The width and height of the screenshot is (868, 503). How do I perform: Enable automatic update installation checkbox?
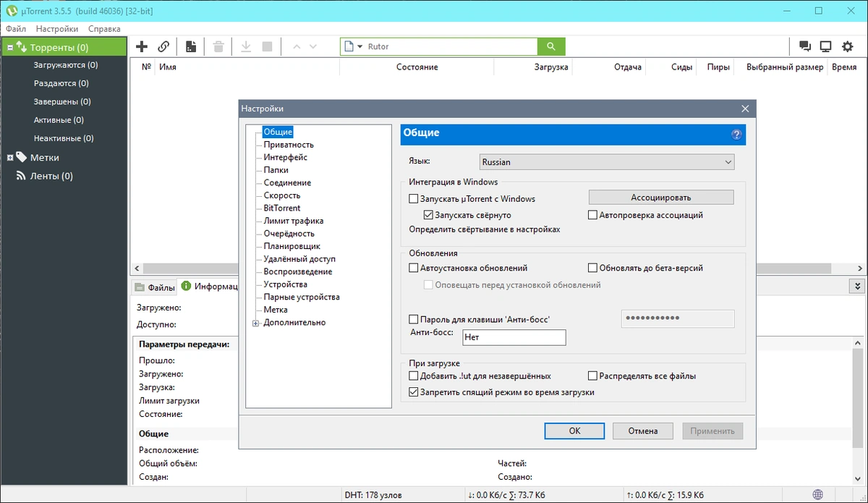click(414, 268)
